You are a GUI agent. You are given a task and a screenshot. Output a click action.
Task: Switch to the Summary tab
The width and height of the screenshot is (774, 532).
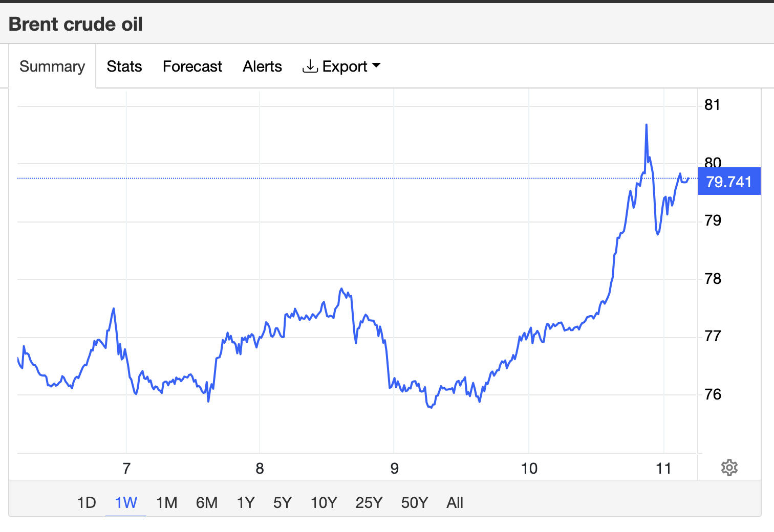coord(52,66)
